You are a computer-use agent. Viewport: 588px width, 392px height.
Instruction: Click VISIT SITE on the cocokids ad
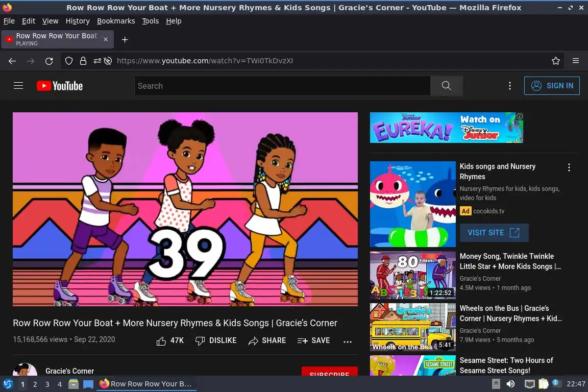[x=494, y=233]
